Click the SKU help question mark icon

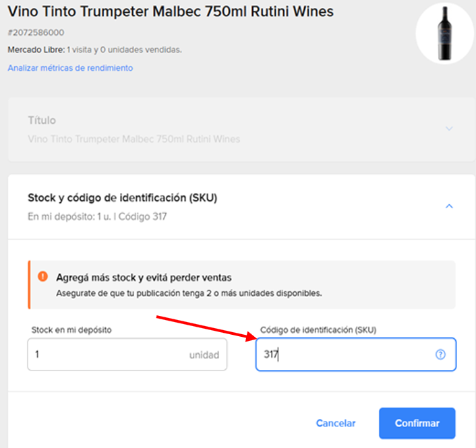pyautogui.click(x=440, y=354)
